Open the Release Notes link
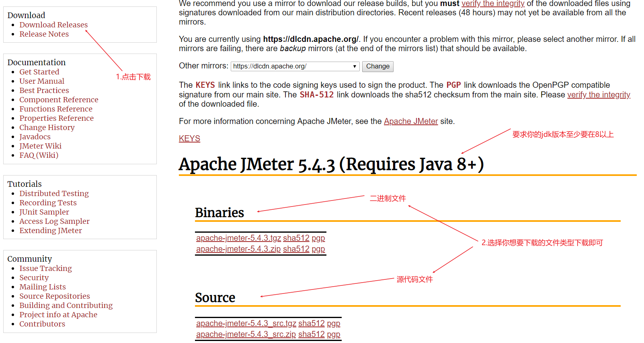This screenshot has width=644, height=343. [x=44, y=34]
